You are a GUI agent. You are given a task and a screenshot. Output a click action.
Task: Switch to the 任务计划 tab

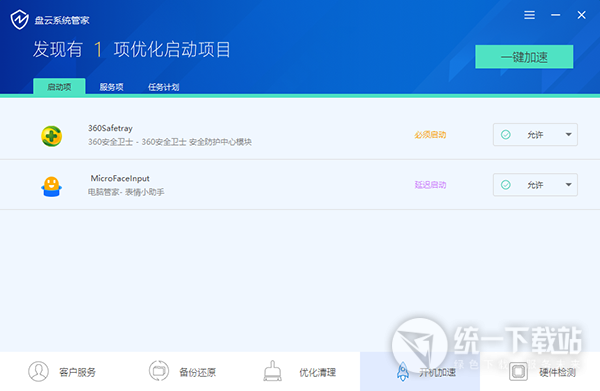point(163,87)
